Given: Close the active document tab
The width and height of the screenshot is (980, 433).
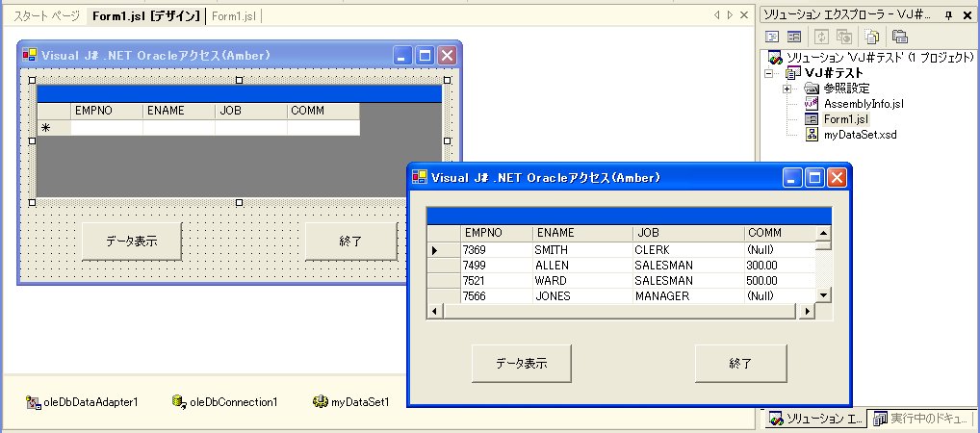Looking at the screenshot, I should 744,15.
